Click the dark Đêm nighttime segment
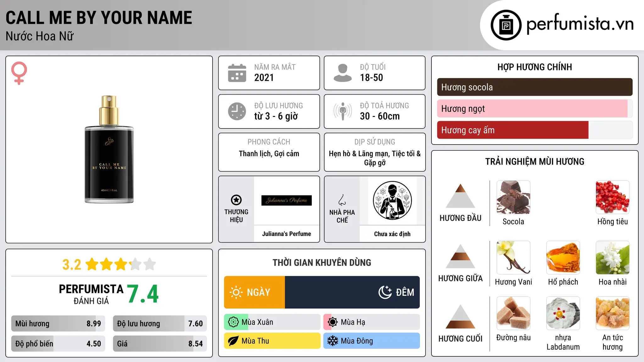This screenshot has height=362, width=644. (x=352, y=292)
